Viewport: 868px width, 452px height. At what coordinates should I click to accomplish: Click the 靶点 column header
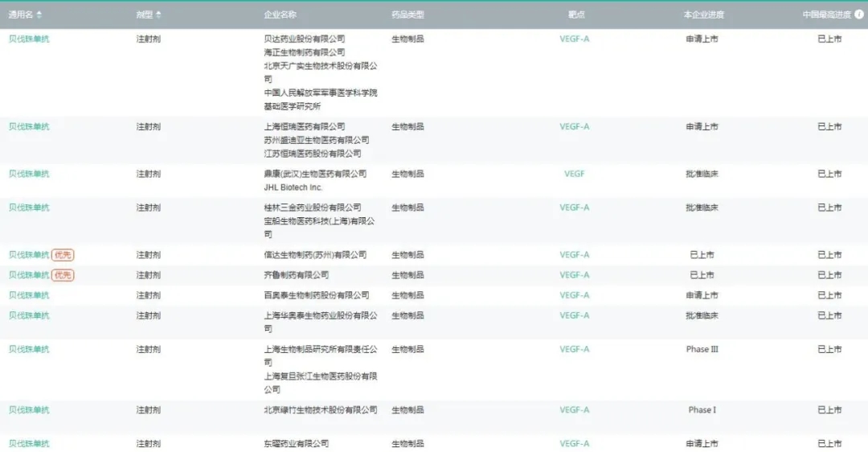click(x=575, y=14)
